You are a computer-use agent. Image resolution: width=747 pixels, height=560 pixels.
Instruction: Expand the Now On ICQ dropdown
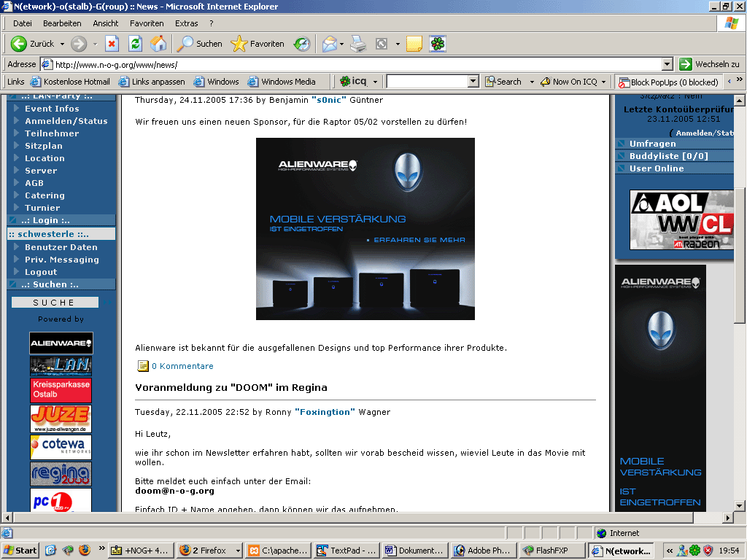[605, 82]
